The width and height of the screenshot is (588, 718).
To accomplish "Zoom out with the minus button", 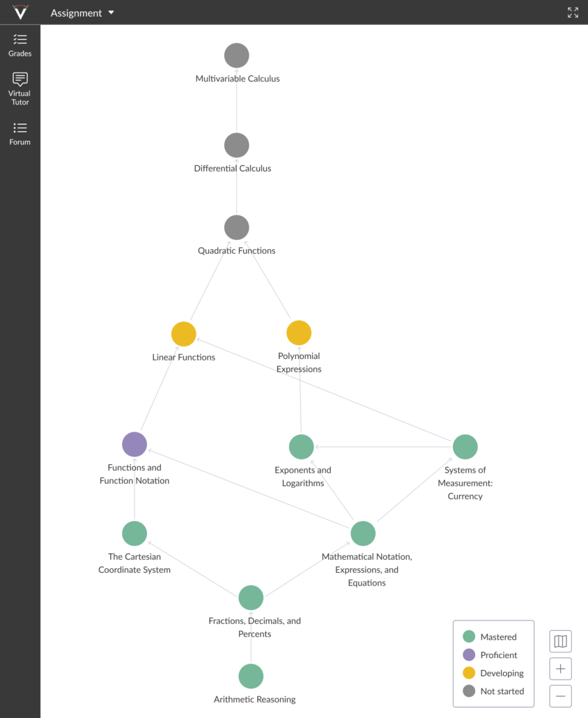I will click(x=560, y=696).
